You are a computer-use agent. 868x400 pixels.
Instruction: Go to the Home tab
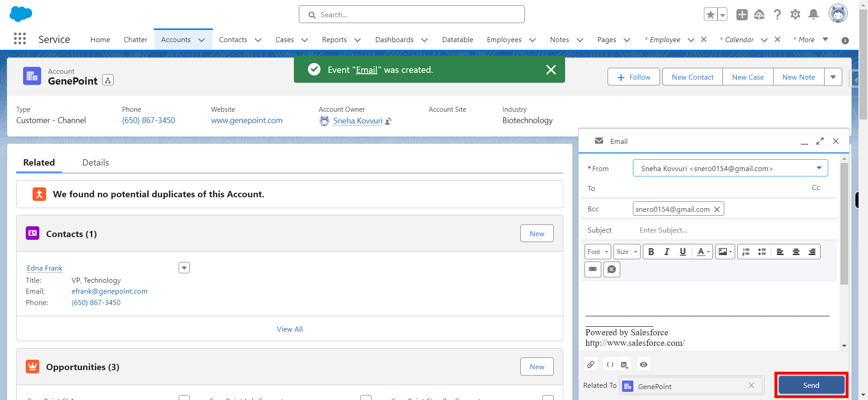[x=100, y=40]
